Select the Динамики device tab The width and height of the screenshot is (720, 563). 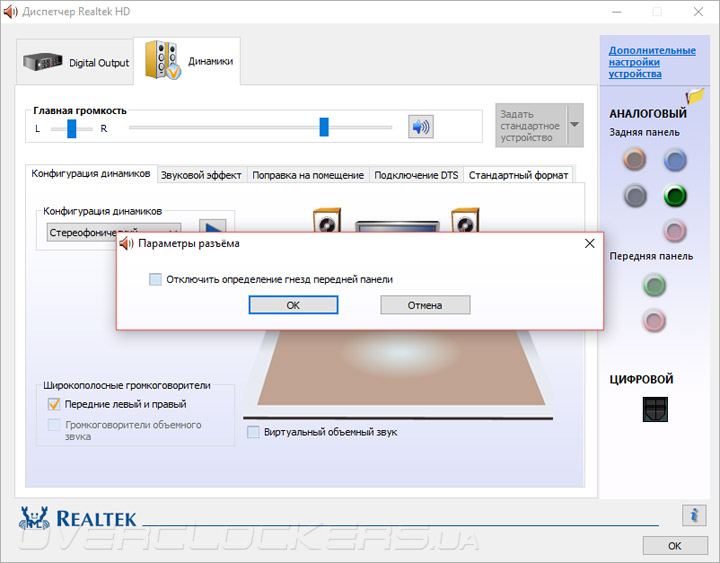[187, 61]
